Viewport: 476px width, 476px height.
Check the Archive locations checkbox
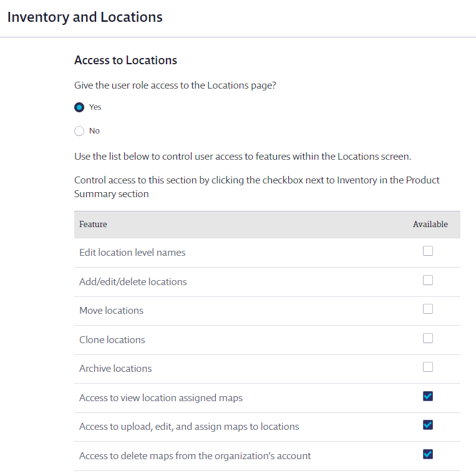point(428,367)
